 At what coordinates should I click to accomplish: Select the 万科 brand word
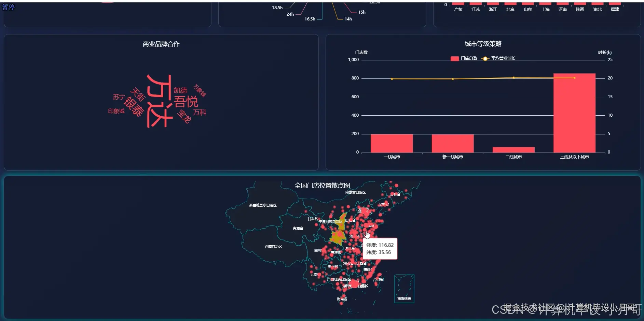(200, 112)
